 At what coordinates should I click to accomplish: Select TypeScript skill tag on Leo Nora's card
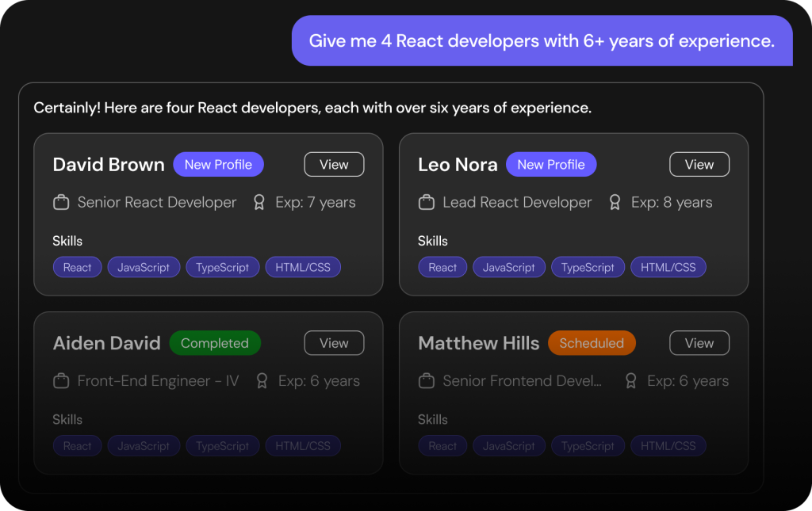(588, 268)
